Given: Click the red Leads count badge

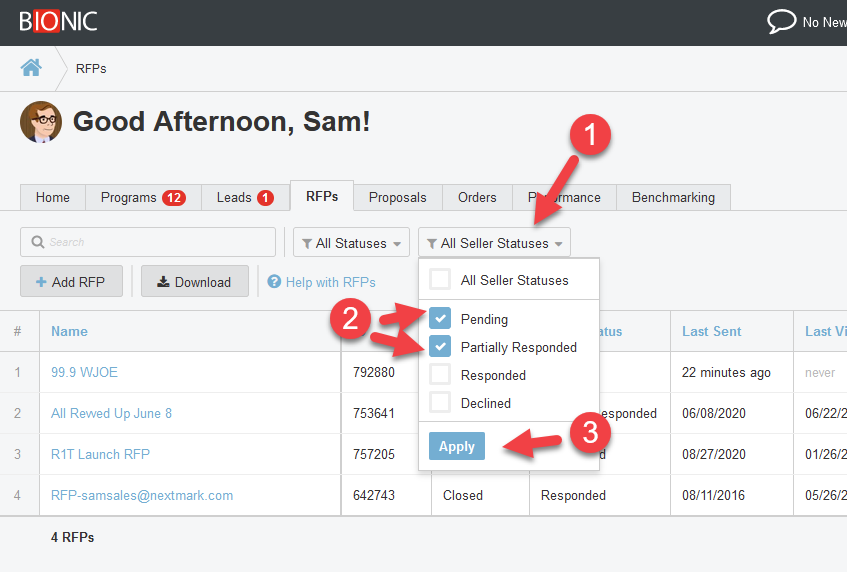Looking at the screenshot, I should (x=265, y=198).
